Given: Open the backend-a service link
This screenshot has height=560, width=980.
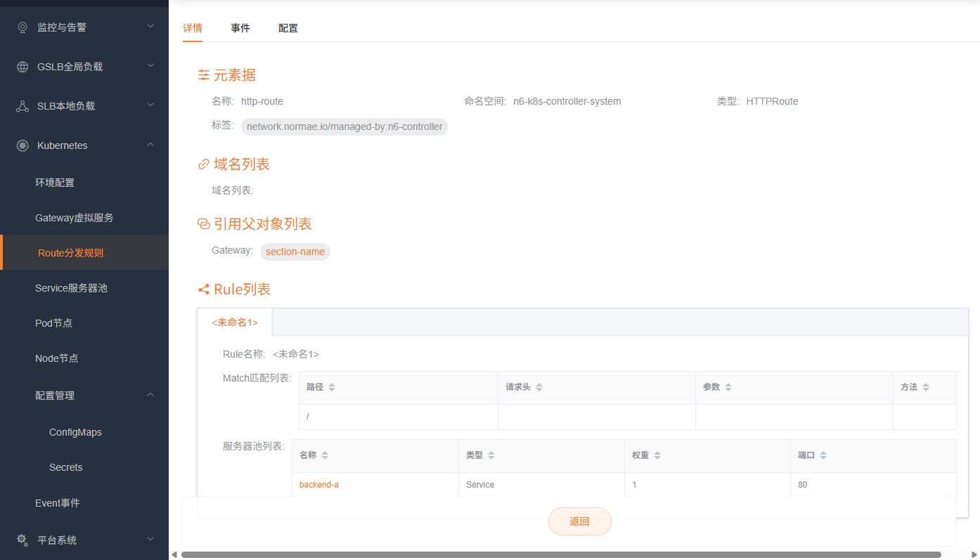Looking at the screenshot, I should (319, 485).
